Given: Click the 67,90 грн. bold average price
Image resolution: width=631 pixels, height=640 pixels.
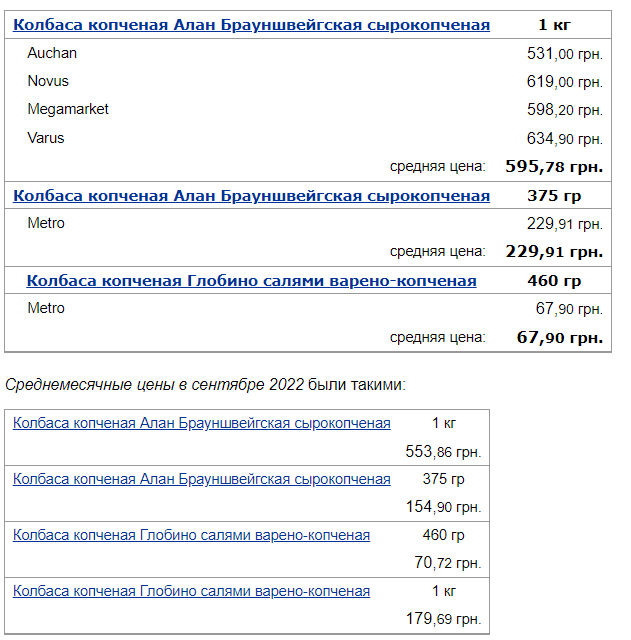Looking at the screenshot, I should pos(560,337).
